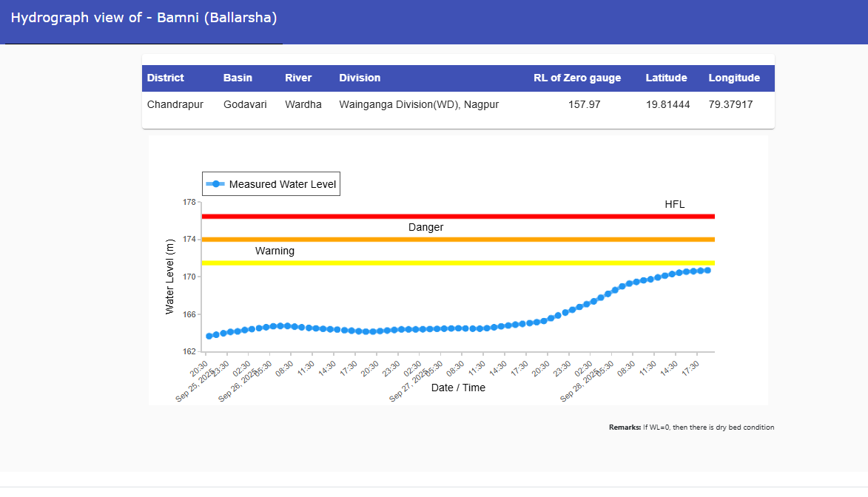Select the latitude value 19.81444

[x=668, y=104]
